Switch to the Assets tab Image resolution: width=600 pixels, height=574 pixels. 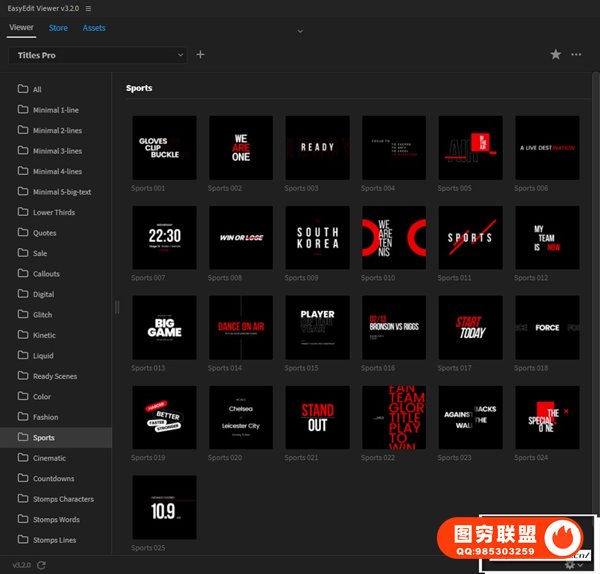[94, 28]
